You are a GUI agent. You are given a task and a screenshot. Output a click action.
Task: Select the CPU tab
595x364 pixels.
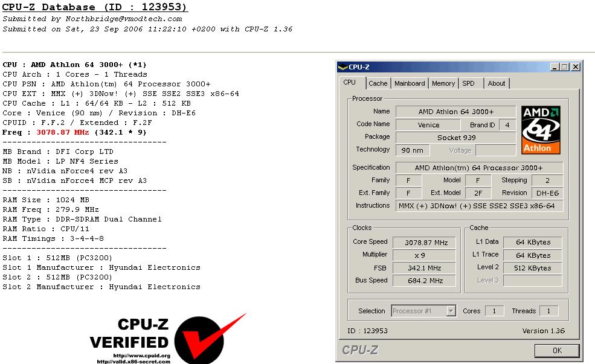coord(350,82)
